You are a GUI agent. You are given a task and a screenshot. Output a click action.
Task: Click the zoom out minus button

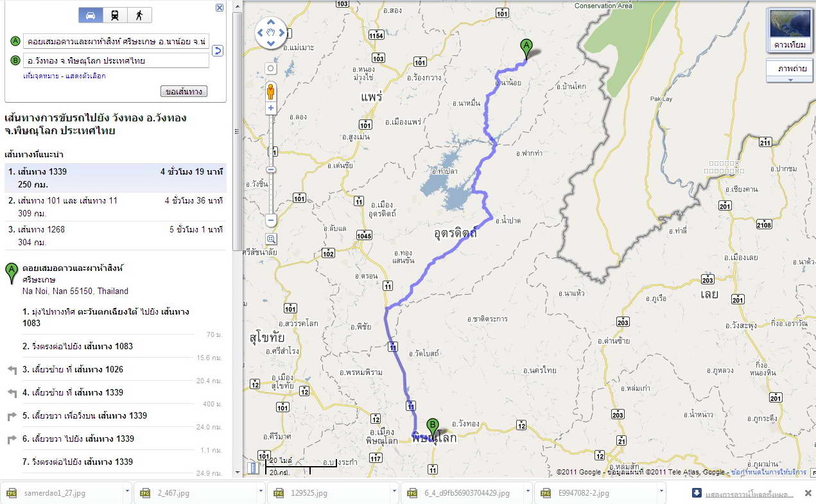pos(271,220)
